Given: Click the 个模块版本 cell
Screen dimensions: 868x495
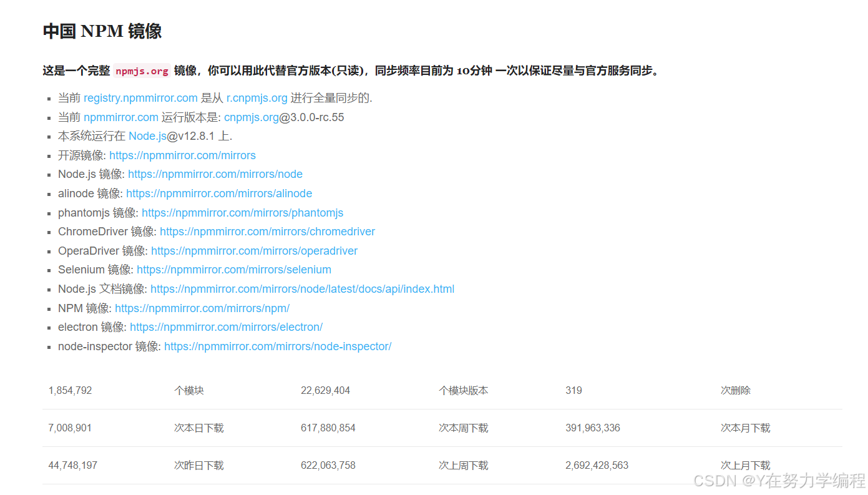Looking at the screenshot, I should pos(463,391).
